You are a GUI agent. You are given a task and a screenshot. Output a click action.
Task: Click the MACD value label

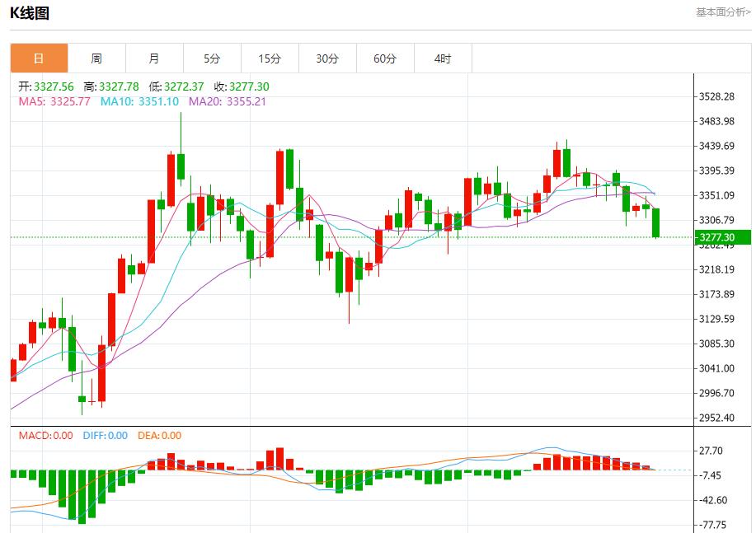tap(45, 436)
